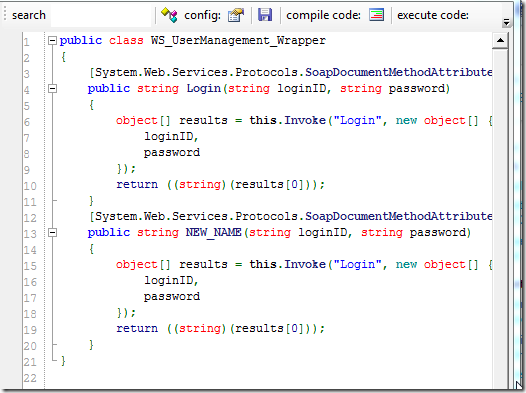
Task: Click the method name Login on line 4
Action: [204, 89]
